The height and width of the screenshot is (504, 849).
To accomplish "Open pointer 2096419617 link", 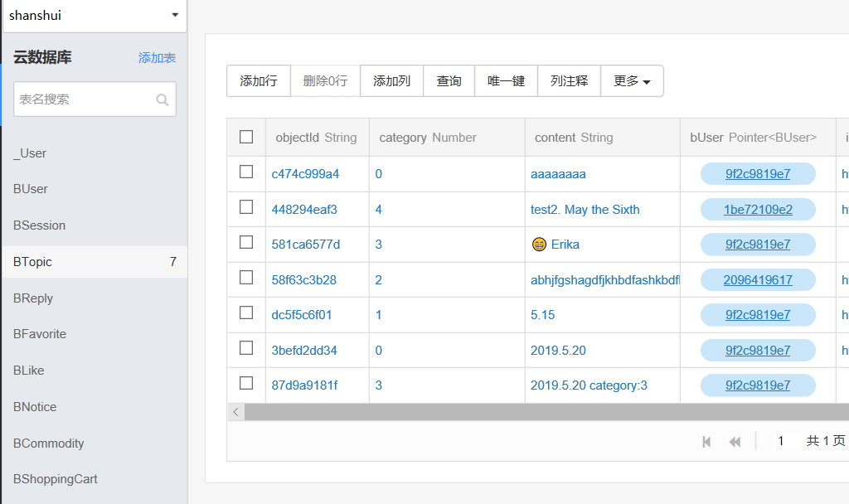I will point(758,280).
